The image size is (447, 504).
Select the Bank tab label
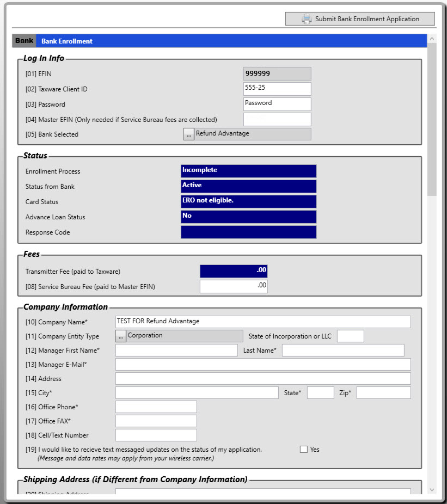pyautogui.click(x=24, y=41)
